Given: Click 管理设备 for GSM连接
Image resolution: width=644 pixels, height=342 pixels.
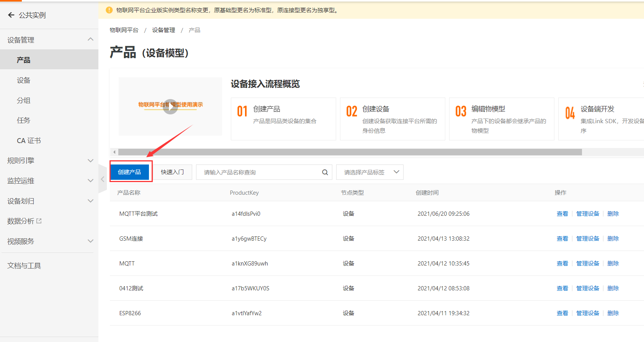Looking at the screenshot, I should coord(588,238).
